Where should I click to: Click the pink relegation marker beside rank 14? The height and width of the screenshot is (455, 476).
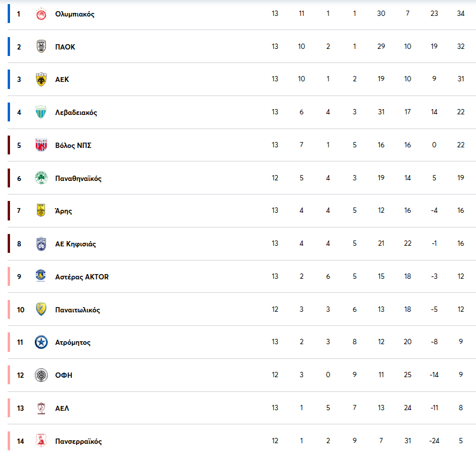(x=9, y=441)
